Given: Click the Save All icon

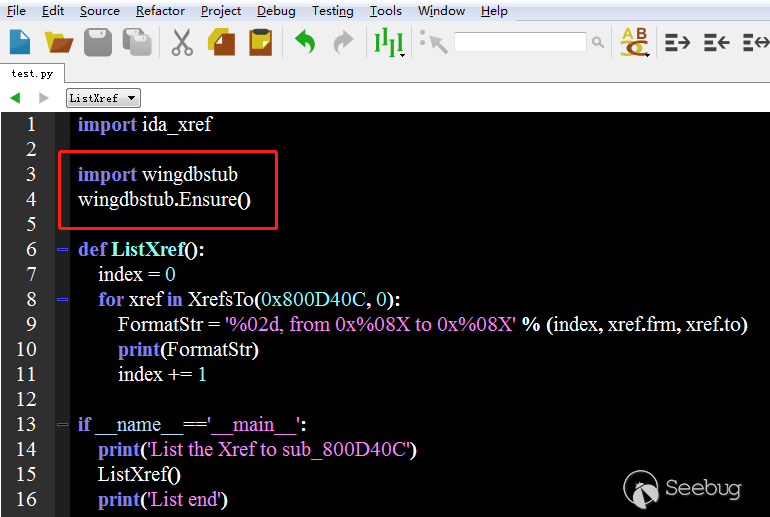Looking at the screenshot, I should point(136,42).
